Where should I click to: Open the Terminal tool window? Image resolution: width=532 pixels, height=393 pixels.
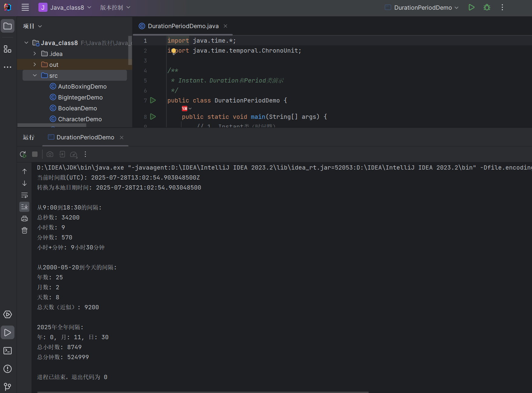[x=8, y=351]
